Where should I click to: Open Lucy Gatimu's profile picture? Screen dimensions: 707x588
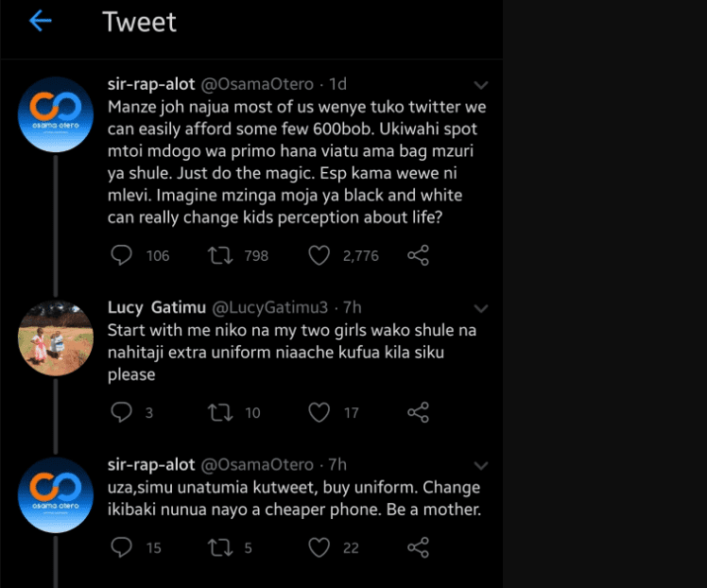pyautogui.click(x=56, y=338)
